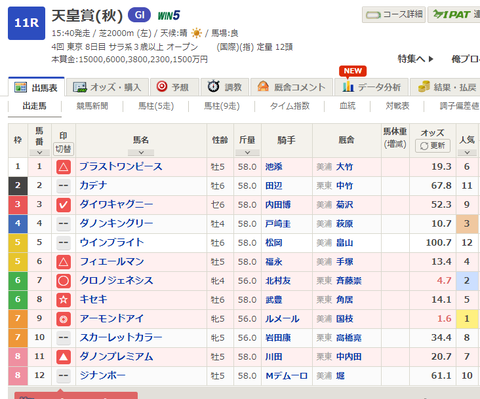Image resolution: width=480 pixels, height=399 pixels.
Task: Click the dash mark for ダノンキングリー
Action: tap(63, 224)
